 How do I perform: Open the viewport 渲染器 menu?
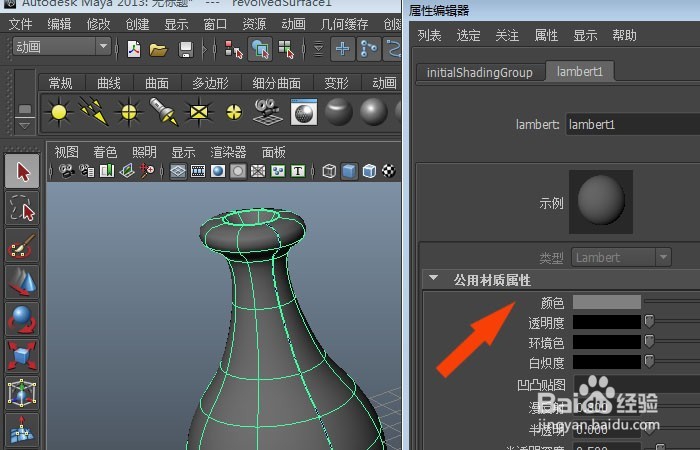(x=228, y=152)
